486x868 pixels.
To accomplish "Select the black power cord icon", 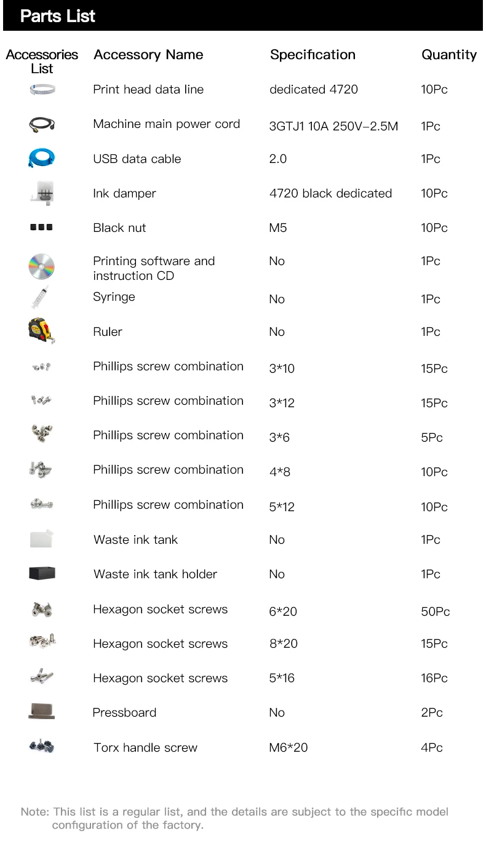I will pos(42,125).
